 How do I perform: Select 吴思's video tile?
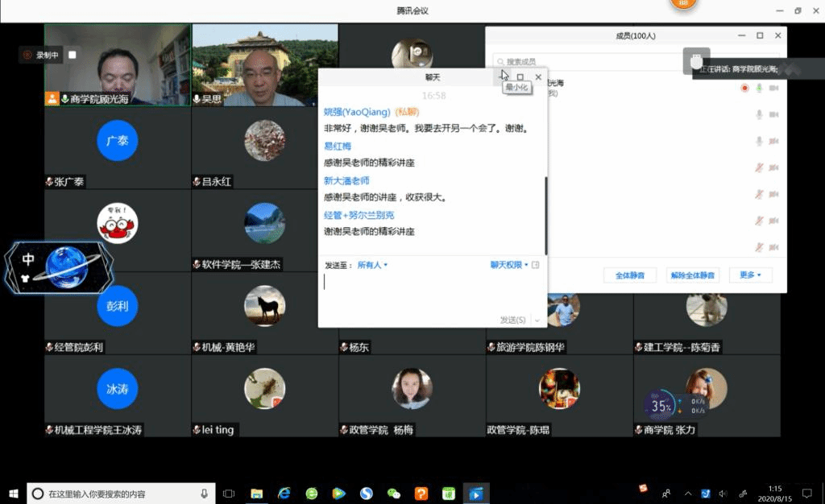pos(264,64)
